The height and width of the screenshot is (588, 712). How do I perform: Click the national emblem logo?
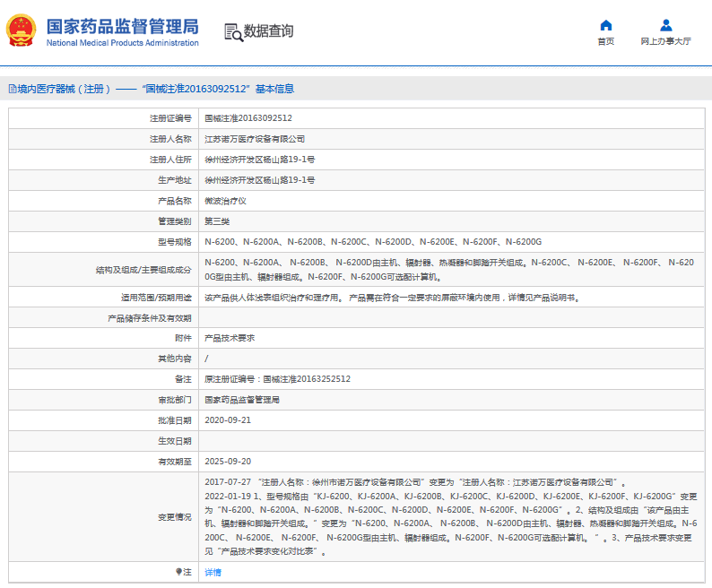[21, 30]
